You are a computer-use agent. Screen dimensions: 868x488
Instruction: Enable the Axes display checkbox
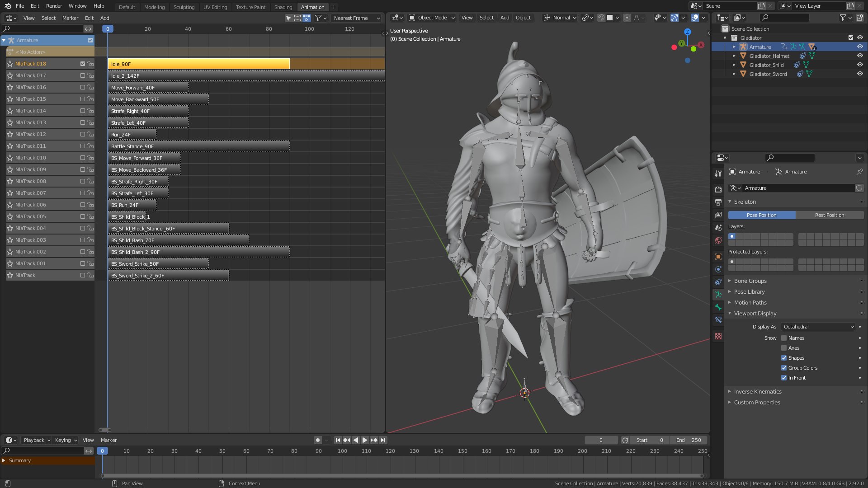click(784, 348)
